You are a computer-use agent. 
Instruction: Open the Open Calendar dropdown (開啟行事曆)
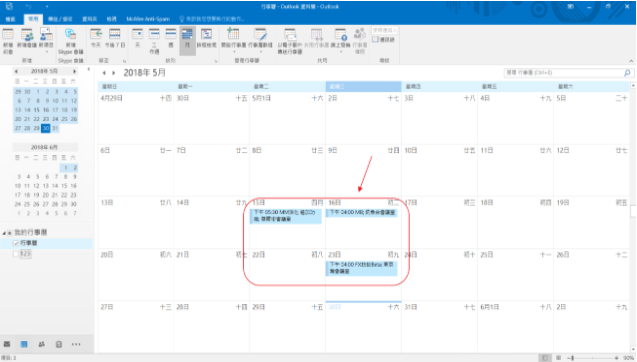[x=234, y=41]
